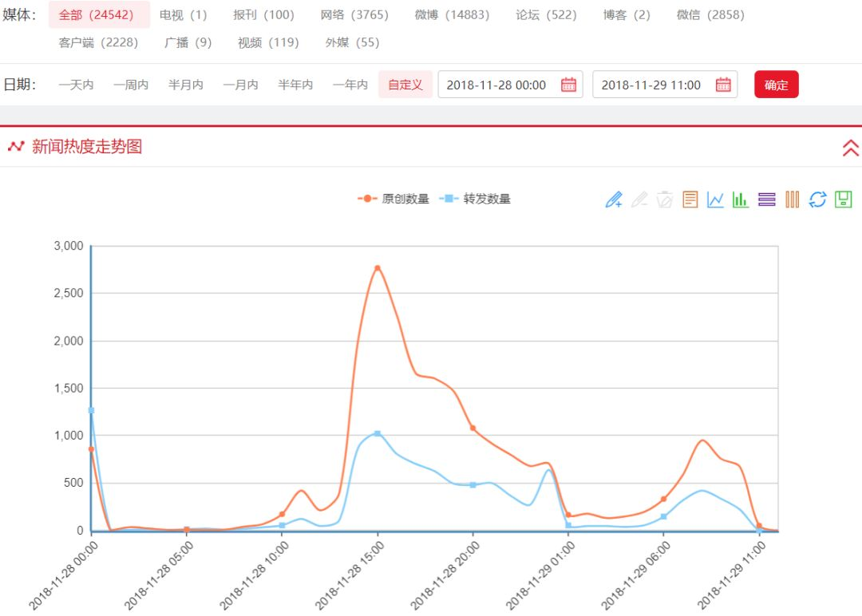
Task: Click the 转发数量 point at 2018-11-28 20:00
Action: click(x=473, y=485)
